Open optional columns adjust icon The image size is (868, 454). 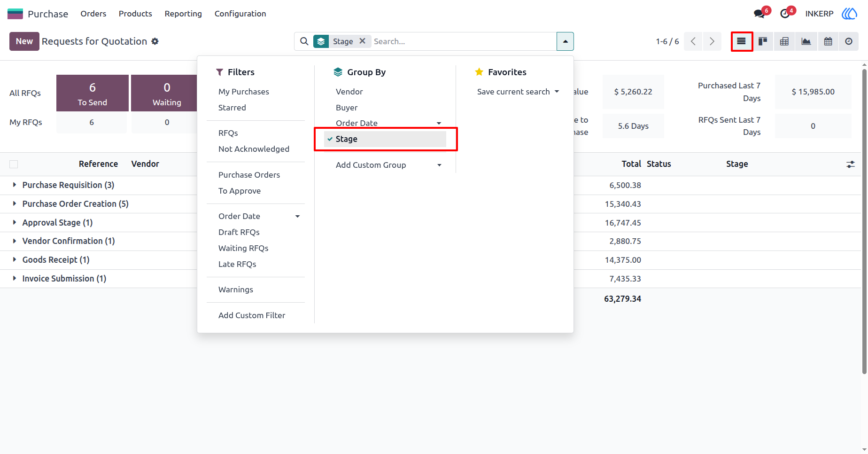(x=851, y=164)
